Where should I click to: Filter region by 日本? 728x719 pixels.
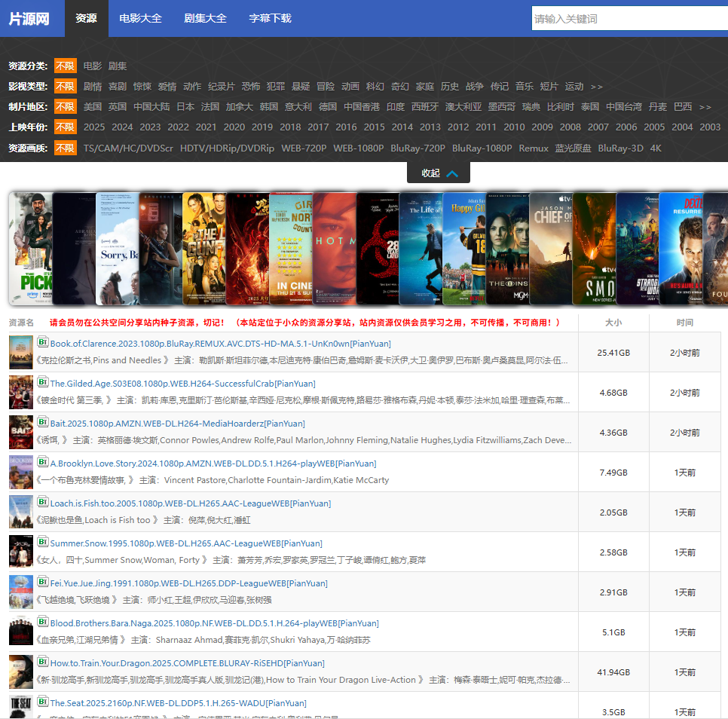185,107
